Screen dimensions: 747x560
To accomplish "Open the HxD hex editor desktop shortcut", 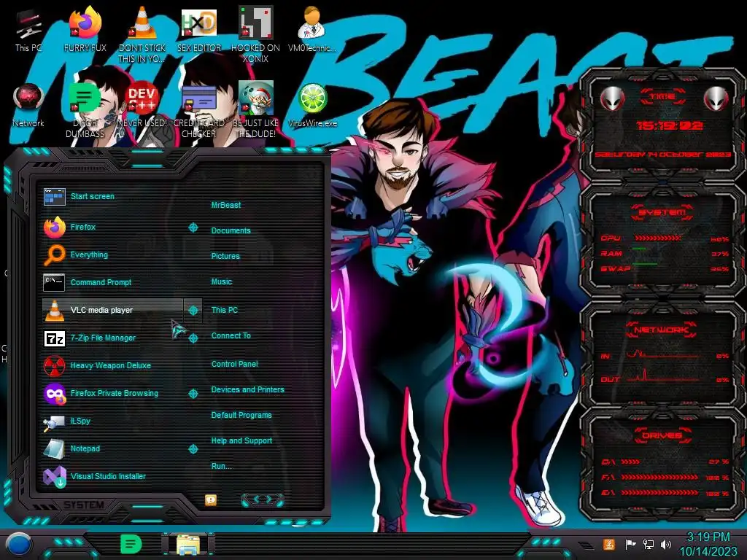I will coord(198,29).
